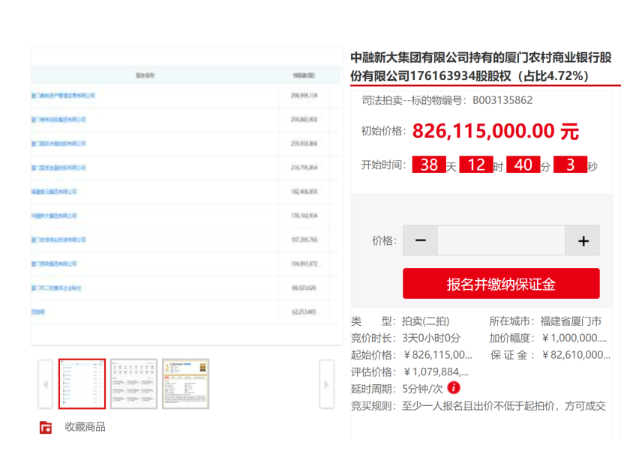
Task: Select the 起始价格 value ¥826,115,00...
Action: 438,355
